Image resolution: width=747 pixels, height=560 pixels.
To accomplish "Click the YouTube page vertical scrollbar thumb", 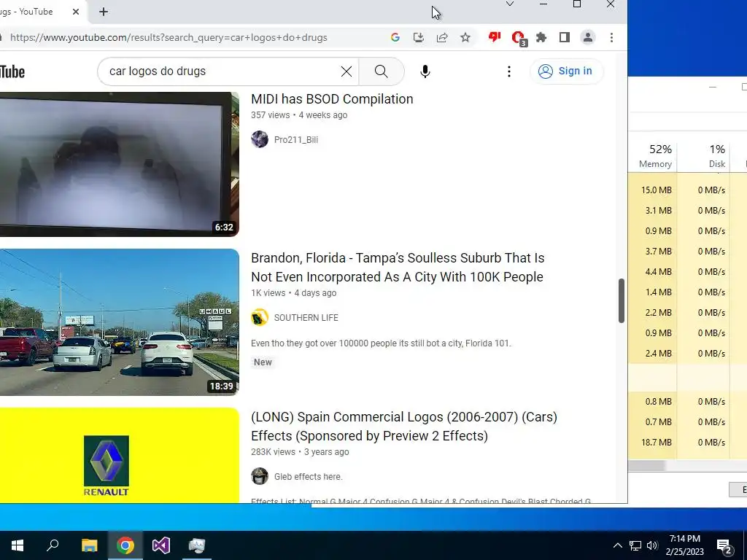I will coord(622,300).
